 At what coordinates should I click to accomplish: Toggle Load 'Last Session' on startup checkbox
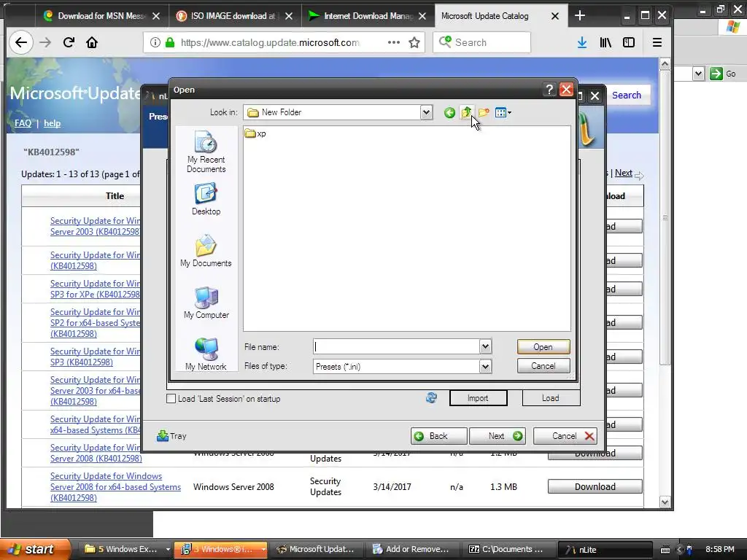[171, 399]
